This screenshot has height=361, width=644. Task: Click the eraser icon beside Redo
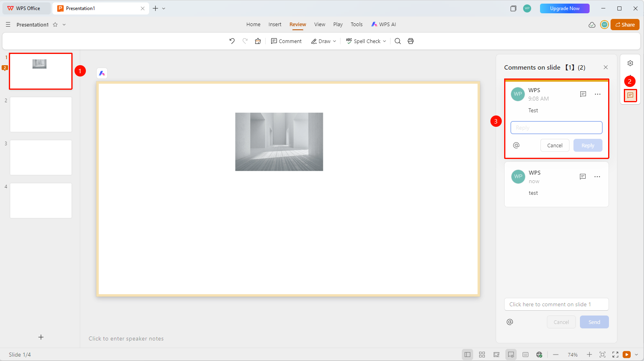(258, 41)
